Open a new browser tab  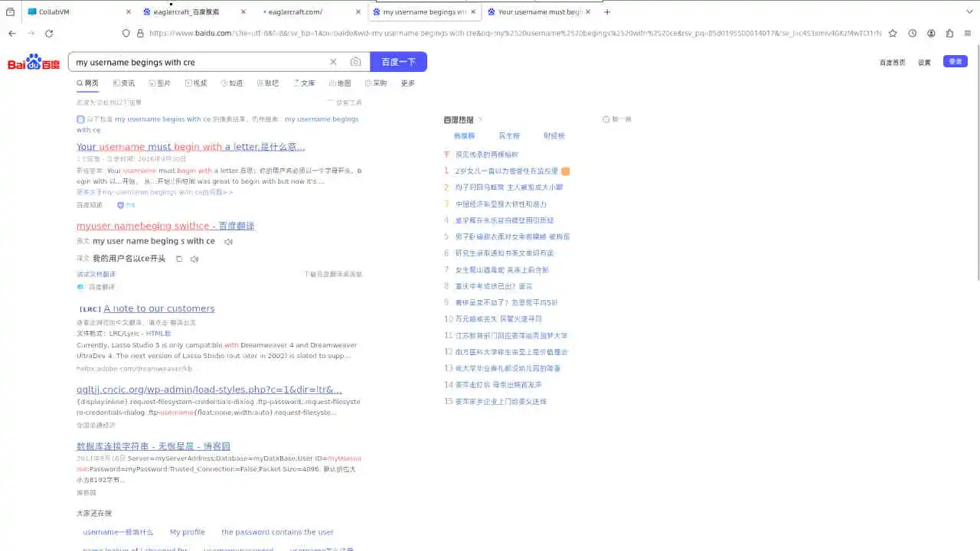[607, 11]
